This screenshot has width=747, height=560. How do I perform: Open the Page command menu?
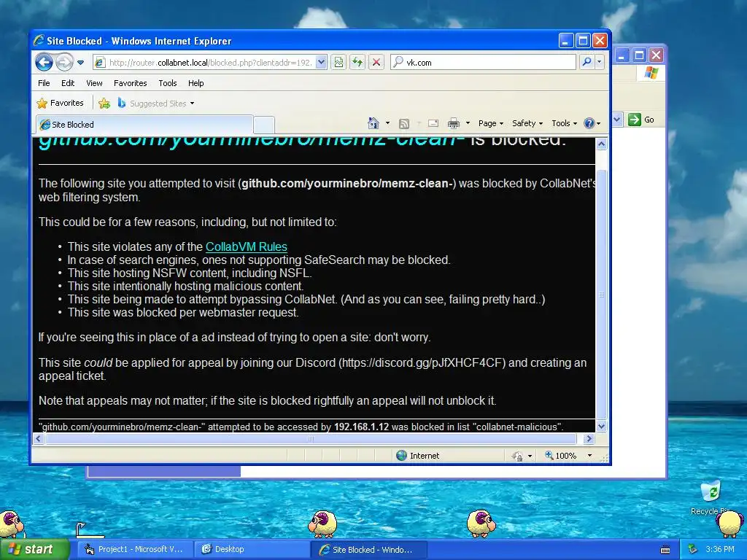pos(491,123)
